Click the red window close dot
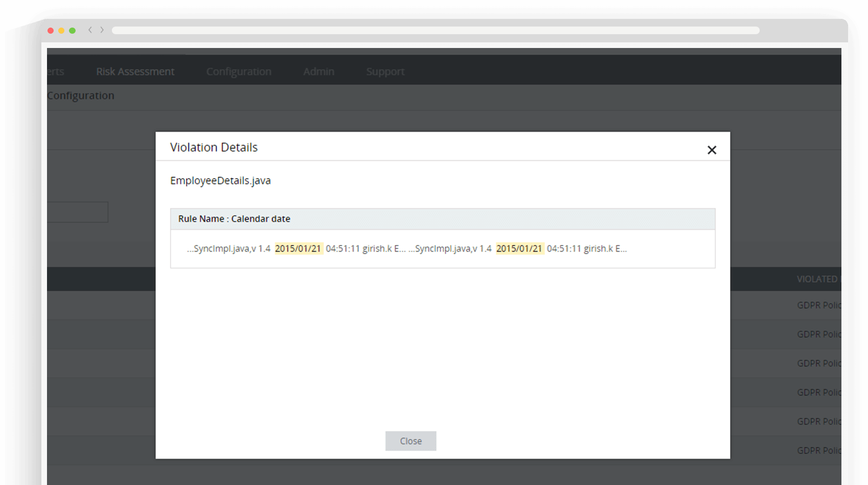The image size is (868, 485). click(x=51, y=31)
